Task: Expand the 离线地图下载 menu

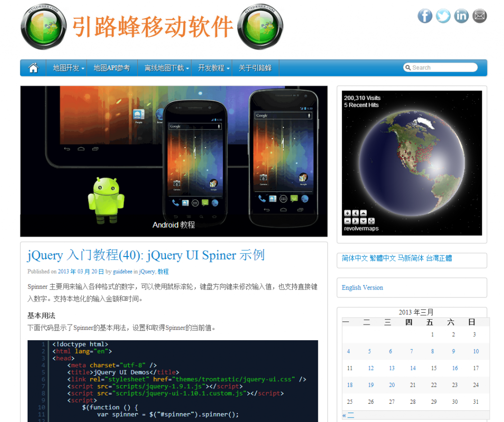Action: tap(166, 68)
